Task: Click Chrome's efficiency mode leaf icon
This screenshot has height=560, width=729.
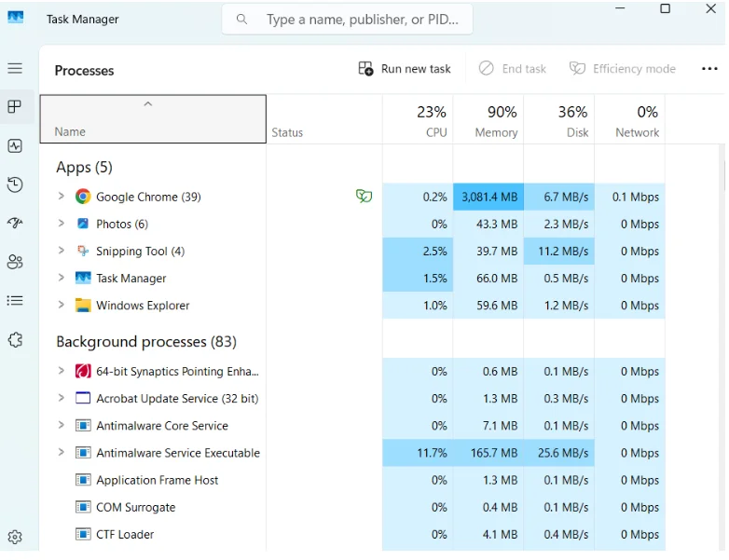Action: [364, 196]
